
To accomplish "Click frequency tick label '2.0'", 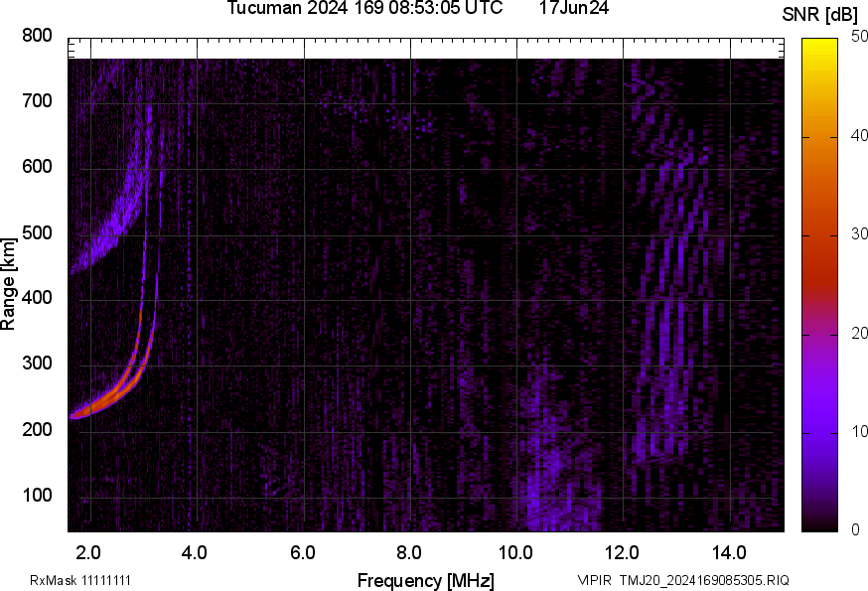I will (88, 552).
